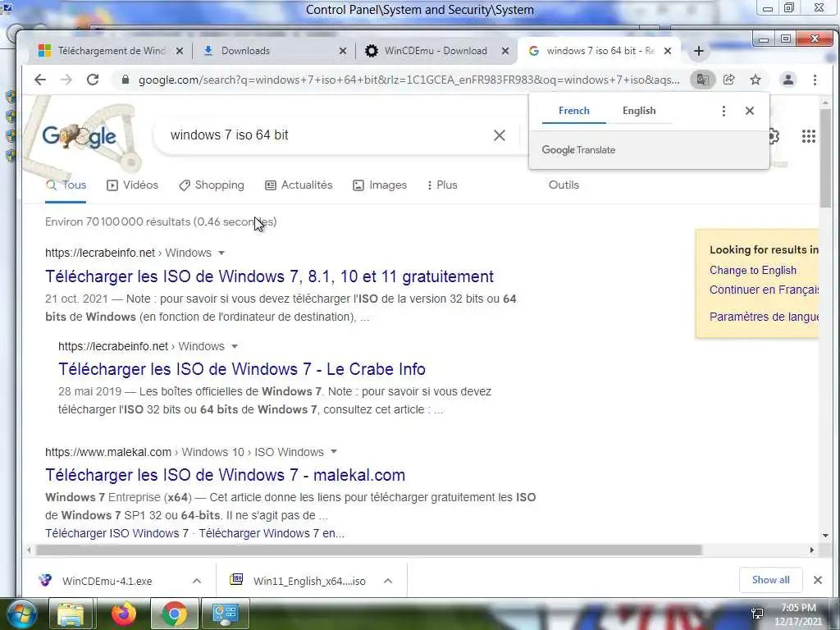Open the translate popup's three-dot options
840x630 pixels.
coord(724,111)
